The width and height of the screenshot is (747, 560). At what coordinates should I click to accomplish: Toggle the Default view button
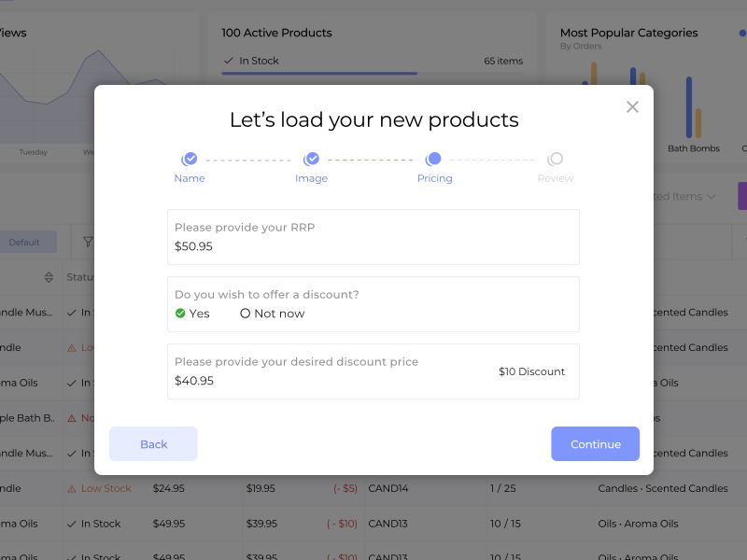[25, 243]
